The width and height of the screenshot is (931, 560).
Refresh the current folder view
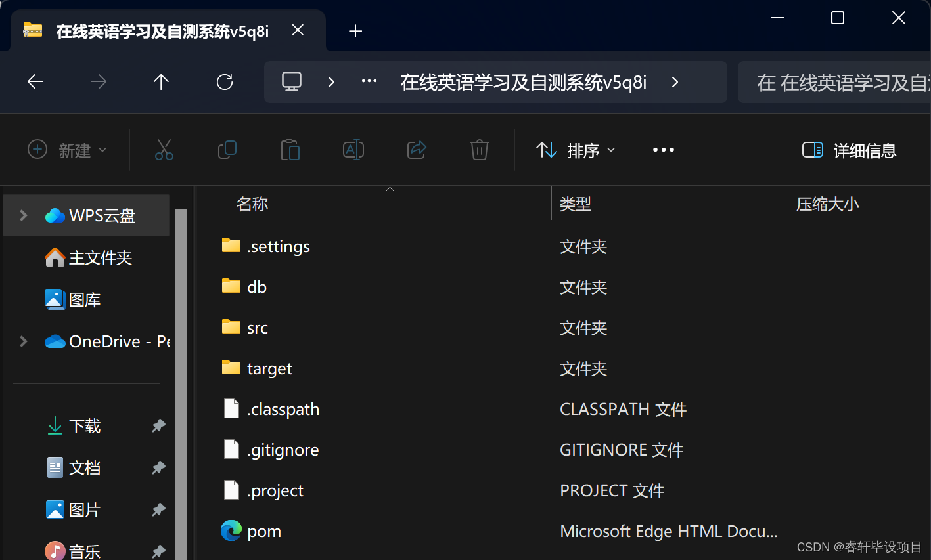pos(225,82)
